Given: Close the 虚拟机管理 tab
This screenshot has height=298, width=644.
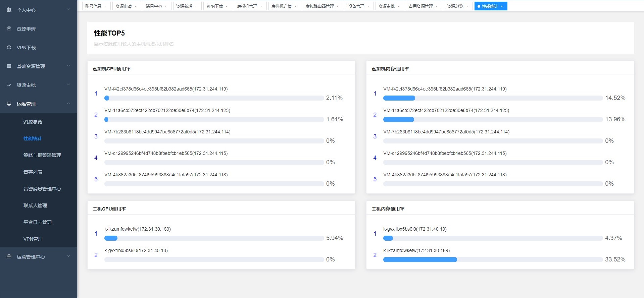Looking at the screenshot, I should pos(261,6).
